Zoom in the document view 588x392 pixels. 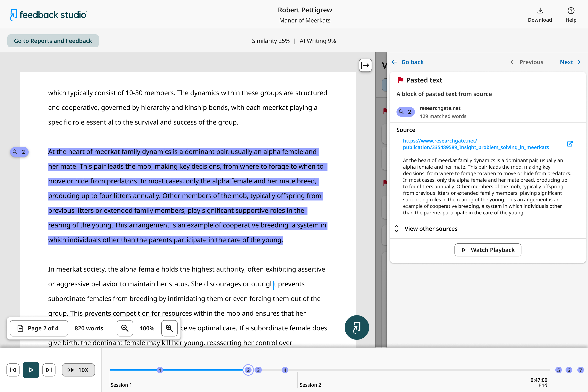coord(169,328)
